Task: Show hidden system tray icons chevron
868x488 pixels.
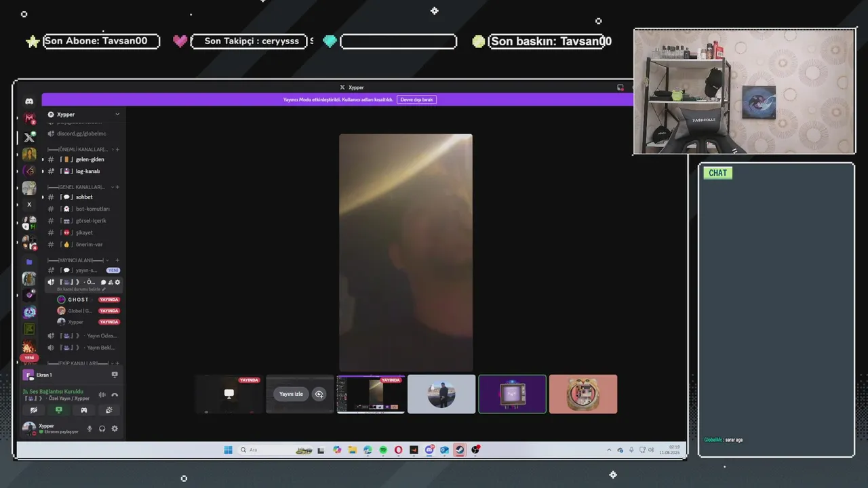Action: [609, 450]
